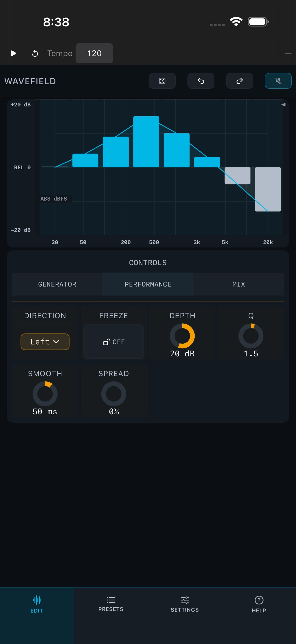296x644 pixels.
Task: Toggle the Freeze OFF button
Action: [114, 342]
